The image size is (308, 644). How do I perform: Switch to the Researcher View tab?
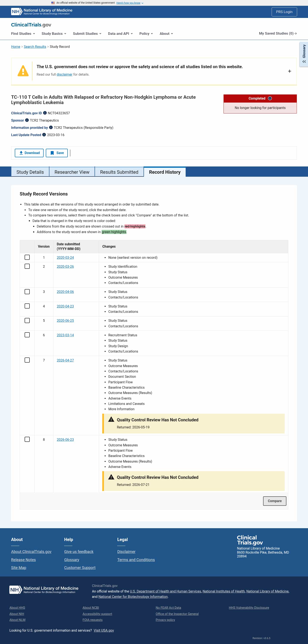72,172
